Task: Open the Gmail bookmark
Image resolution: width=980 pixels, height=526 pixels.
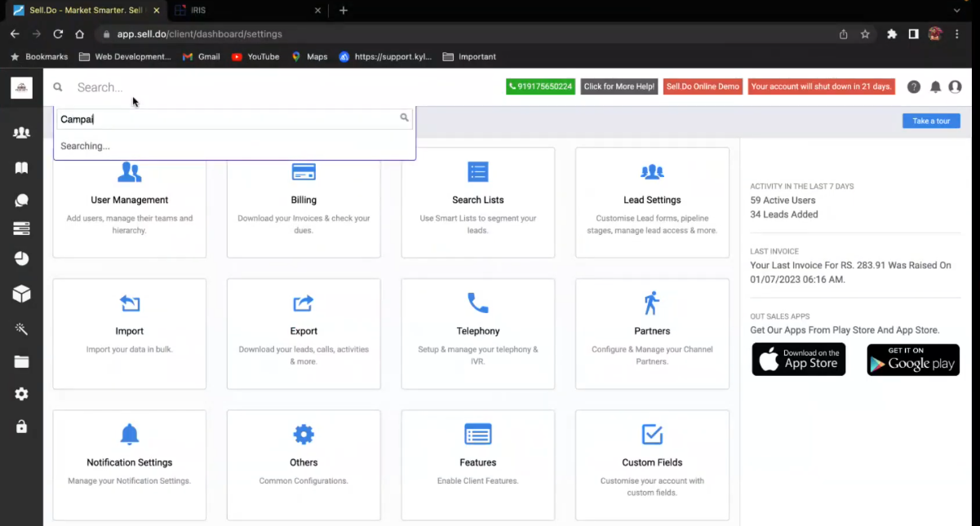Action: click(202, 57)
